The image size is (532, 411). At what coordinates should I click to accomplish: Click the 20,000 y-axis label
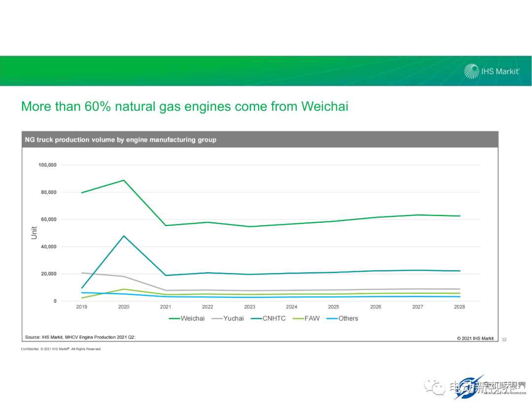pos(49,274)
